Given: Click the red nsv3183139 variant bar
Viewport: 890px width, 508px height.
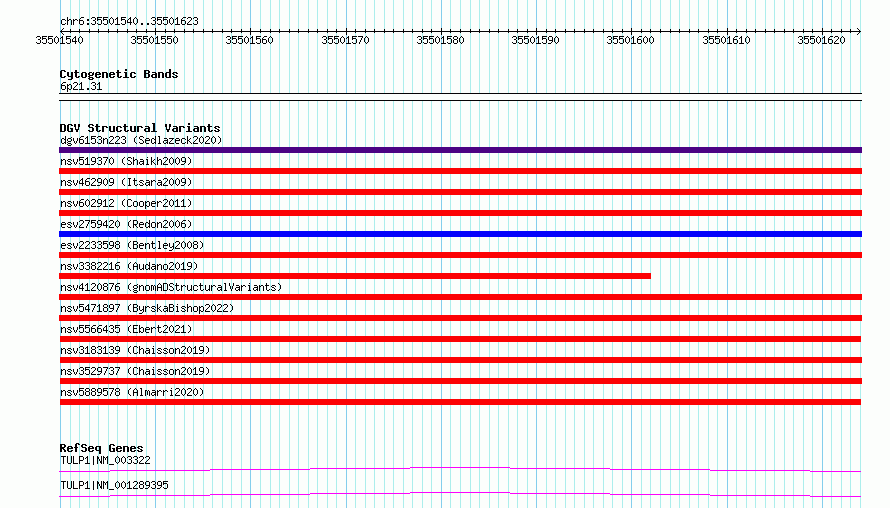Looking at the screenshot, I should click(460, 360).
